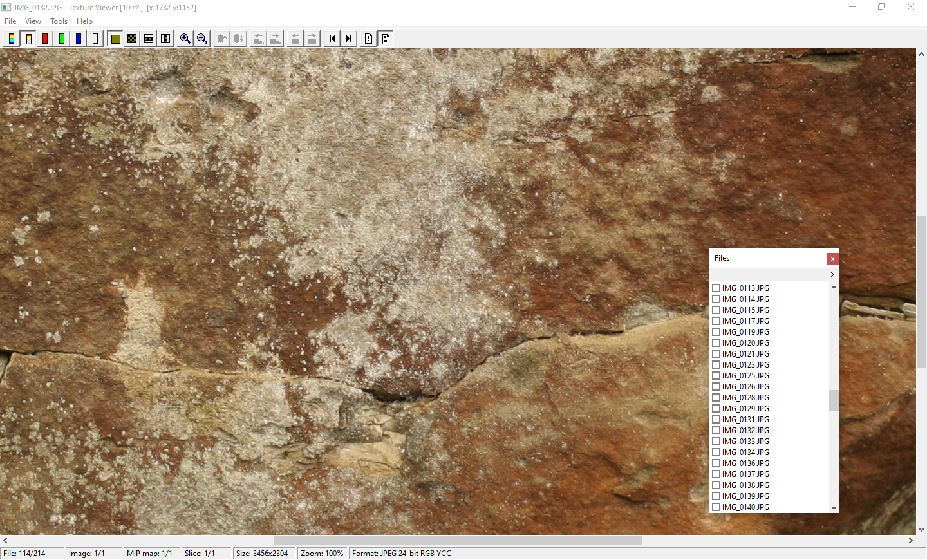The image size is (927, 560).
Task: Show the green channel only
Action: tap(61, 39)
